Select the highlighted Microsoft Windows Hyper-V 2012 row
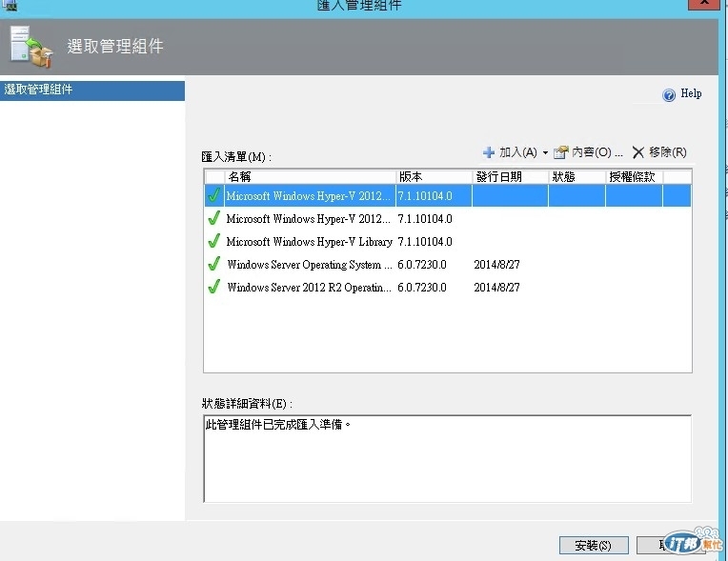 point(448,196)
